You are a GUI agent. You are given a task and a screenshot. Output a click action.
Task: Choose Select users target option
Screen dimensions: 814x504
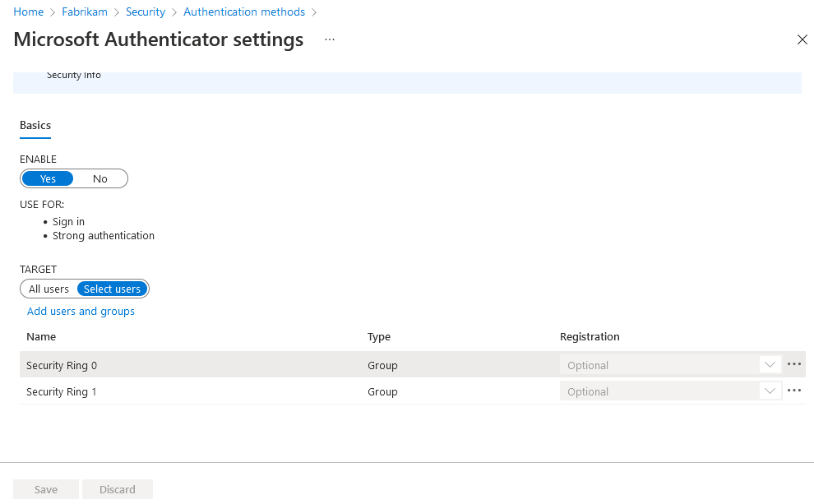tap(112, 289)
